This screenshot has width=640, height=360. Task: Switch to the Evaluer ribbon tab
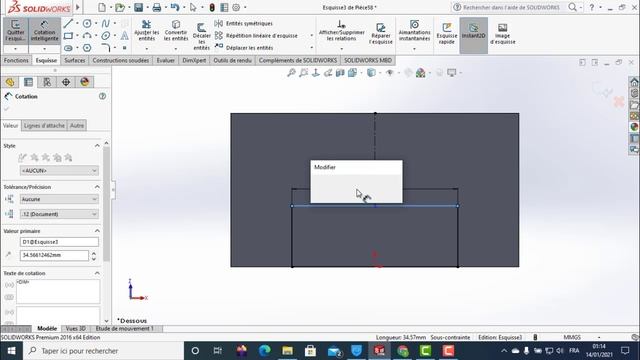click(166, 60)
